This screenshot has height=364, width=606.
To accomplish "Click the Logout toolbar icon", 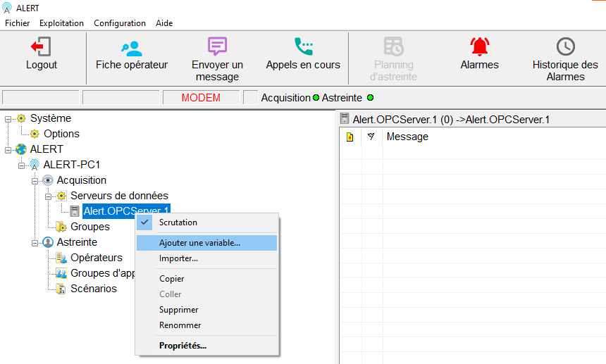I will (41, 47).
